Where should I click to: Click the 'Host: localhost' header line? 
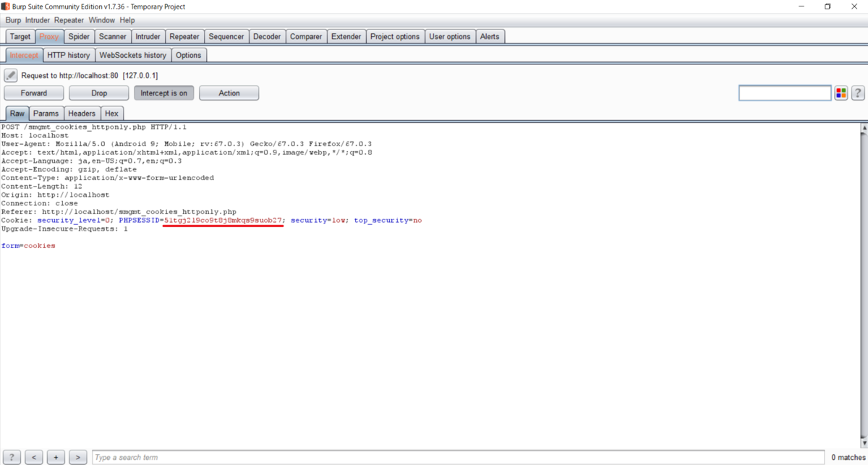[x=35, y=135]
